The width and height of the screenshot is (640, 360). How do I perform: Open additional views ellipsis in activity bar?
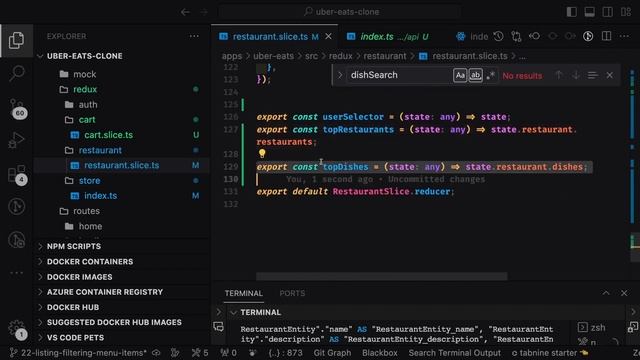[x=17, y=272]
